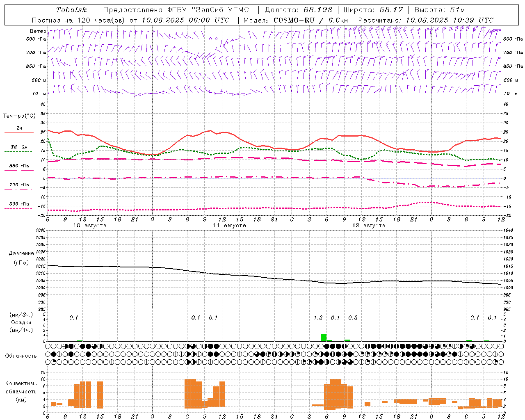525x420 pixels.
Task: Click the Облачность cloud cover label
Action: pos(21,356)
